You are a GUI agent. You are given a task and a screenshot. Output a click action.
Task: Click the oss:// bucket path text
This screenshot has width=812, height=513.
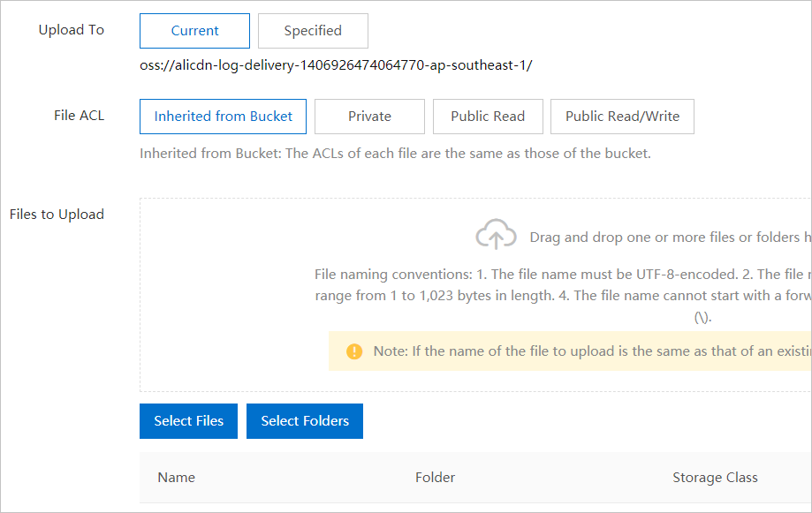pyautogui.click(x=336, y=66)
